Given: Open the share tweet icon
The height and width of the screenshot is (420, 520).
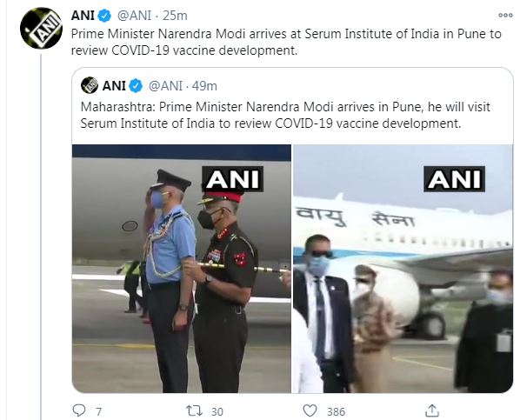Looking at the screenshot, I should 432,410.
